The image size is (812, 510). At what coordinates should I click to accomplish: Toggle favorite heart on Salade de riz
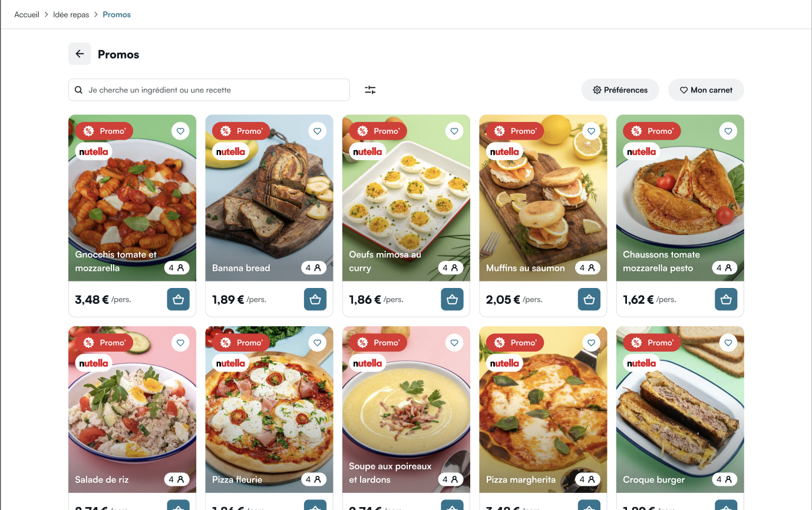181,343
